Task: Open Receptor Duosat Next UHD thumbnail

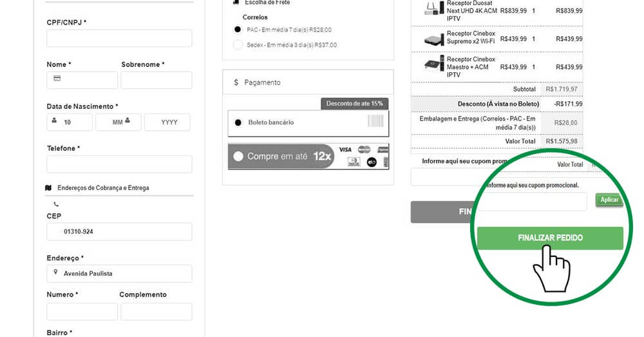Action: point(434,8)
